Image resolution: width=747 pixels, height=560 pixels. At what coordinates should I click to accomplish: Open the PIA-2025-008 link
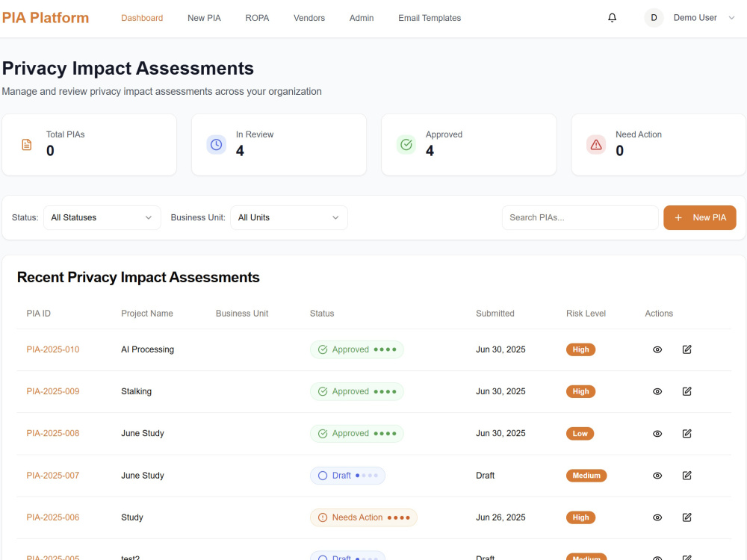pyautogui.click(x=53, y=433)
